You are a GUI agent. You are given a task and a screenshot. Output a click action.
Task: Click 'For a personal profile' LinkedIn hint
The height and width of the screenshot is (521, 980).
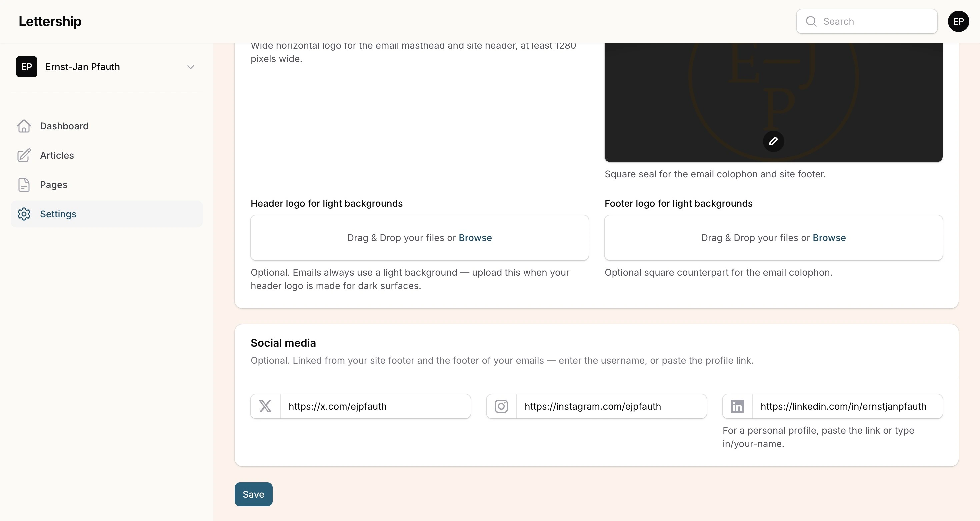coord(818,437)
